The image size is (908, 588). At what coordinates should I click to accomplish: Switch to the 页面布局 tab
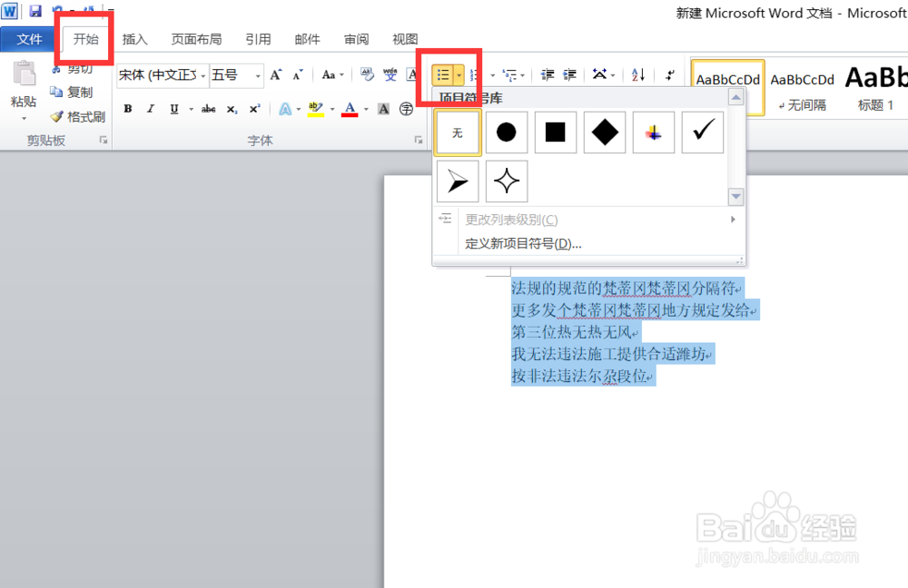coord(196,39)
